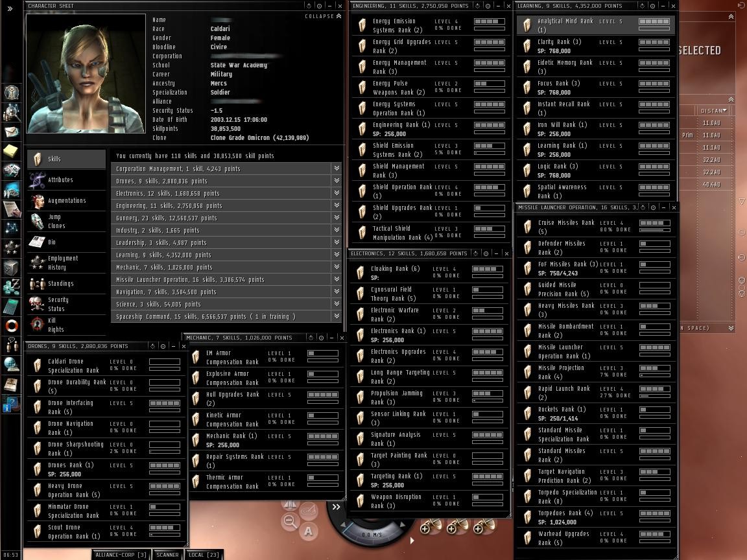
Task: Collapse the character info header
Action: click(x=323, y=16)
